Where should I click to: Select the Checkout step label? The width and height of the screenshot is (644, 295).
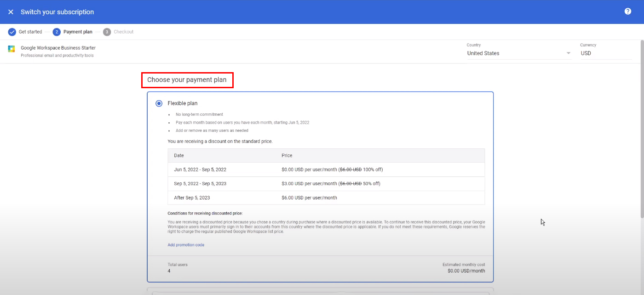[124, 32]
